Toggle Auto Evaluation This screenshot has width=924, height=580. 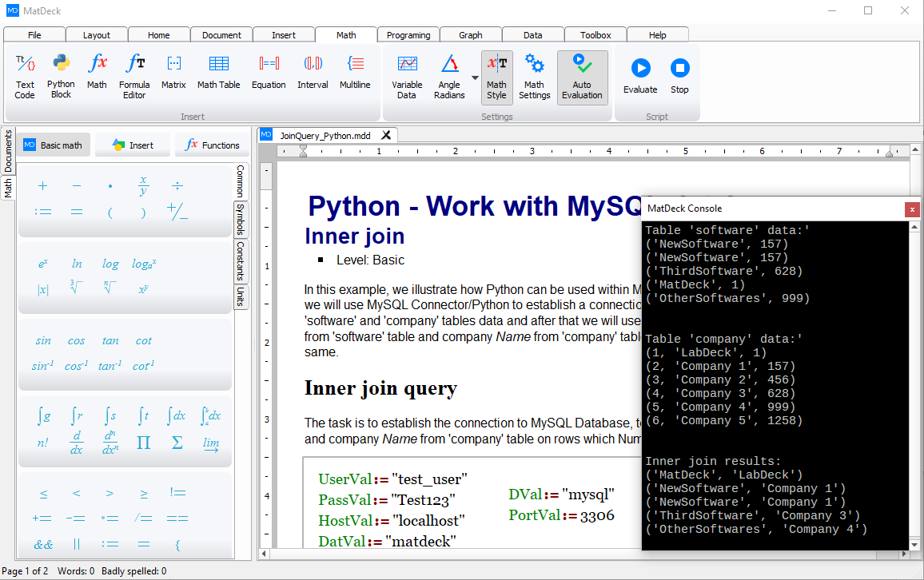click(582, 77)
